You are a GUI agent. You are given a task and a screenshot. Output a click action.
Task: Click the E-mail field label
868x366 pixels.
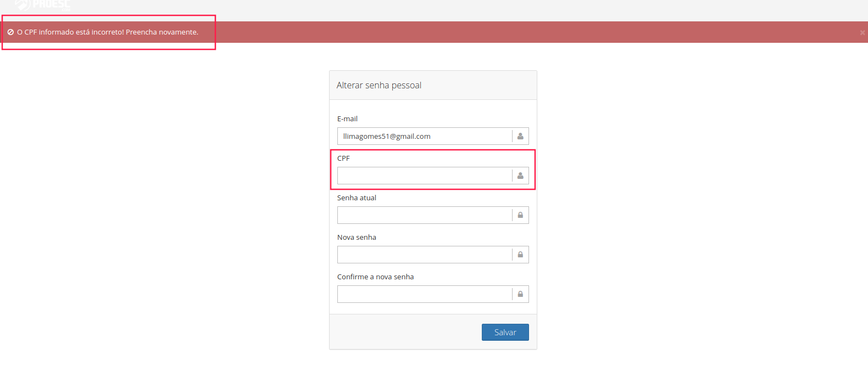[x=347, y=119]
